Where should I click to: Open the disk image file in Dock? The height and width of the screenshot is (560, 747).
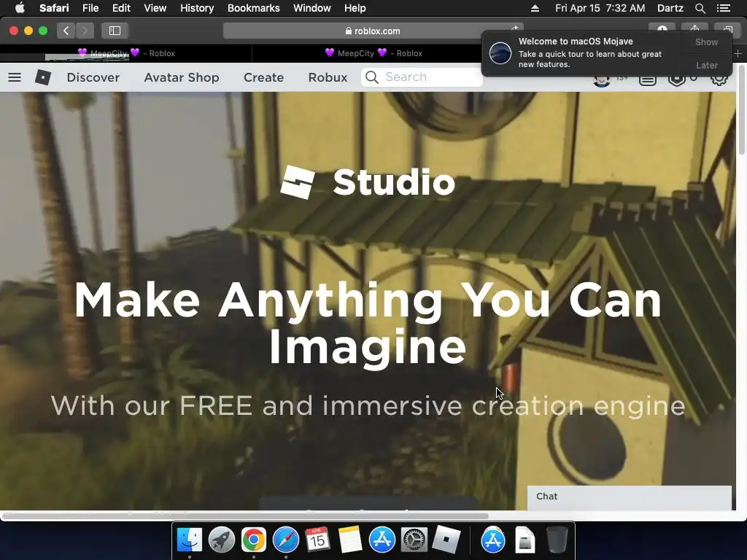click(525, 540)
